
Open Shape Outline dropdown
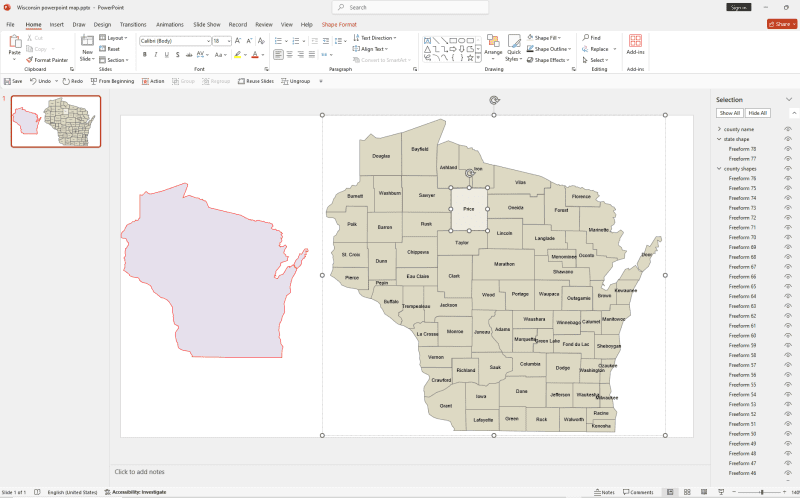pyautogui.click(x=549, y=49)
